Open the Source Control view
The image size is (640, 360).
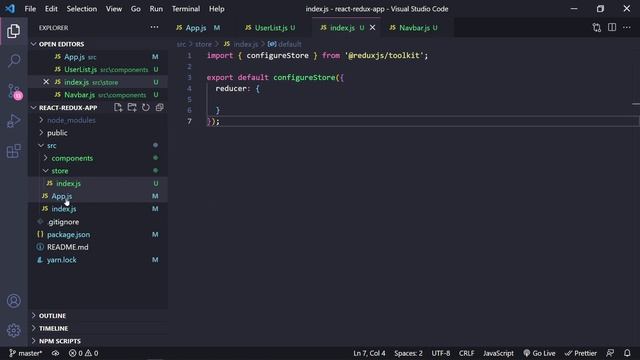14,91
